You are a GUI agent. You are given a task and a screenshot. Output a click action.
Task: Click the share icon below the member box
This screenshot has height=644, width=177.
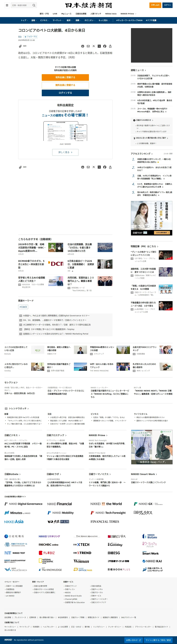click(110, 167)
